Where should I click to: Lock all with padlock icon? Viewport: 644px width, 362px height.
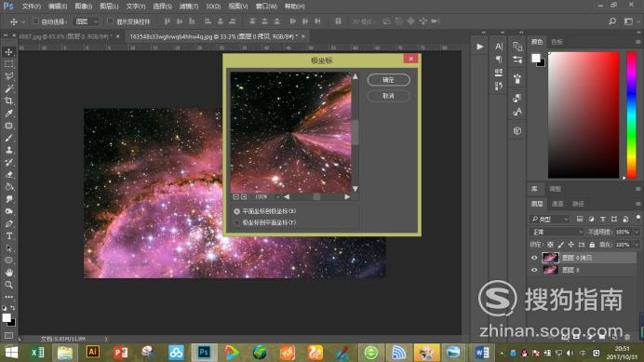click(x=592, y=245)
